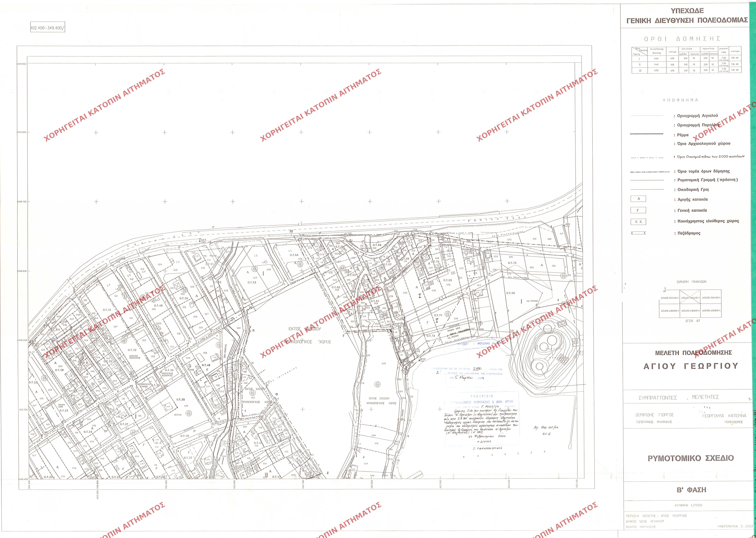Click the ΑΓΙΟΥ ΓΕΩΡΓΙΟΥ study title
Screen dimensions: 756x538
pyautogui.click(x=691, y=366)
